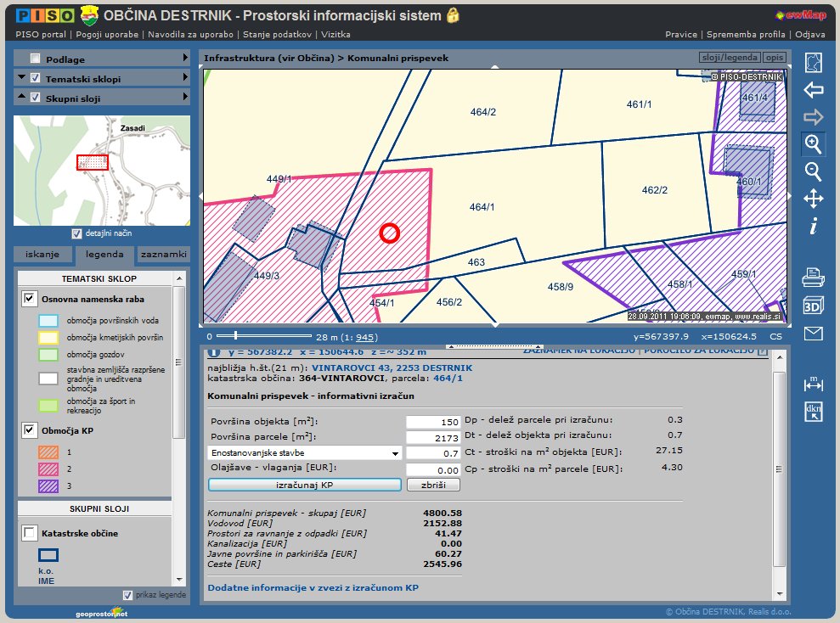Click the map scale slider handle
Screen dimensions: 840x623
point(235,336)
